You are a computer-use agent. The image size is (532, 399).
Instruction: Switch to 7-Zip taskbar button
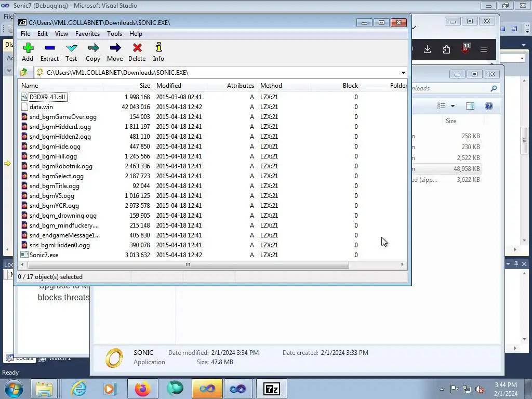(271, 389)
